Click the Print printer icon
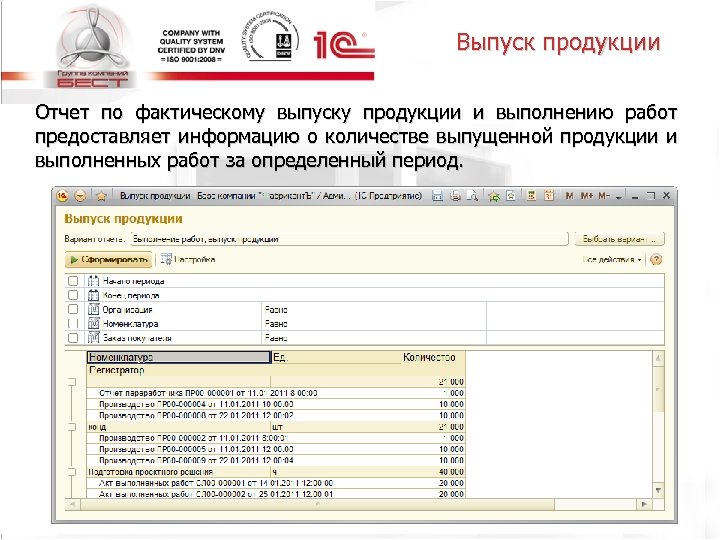 [x=455, y=196]
